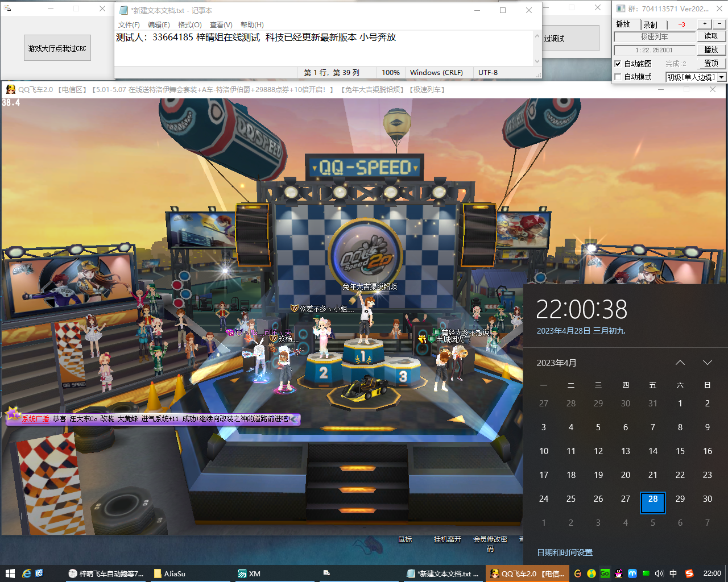Expand the 初级[单人边境] dropdown
Screen dimensions: 728x582
point(721,77)
